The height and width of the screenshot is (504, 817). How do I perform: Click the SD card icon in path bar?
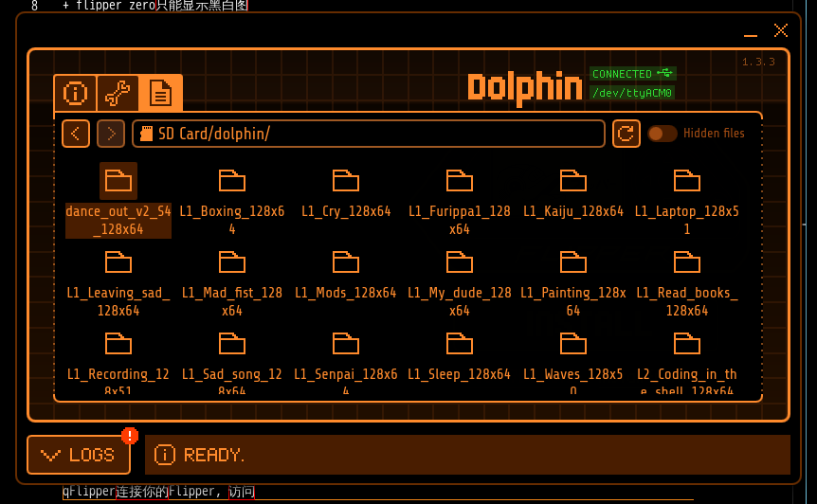(146, 134)
